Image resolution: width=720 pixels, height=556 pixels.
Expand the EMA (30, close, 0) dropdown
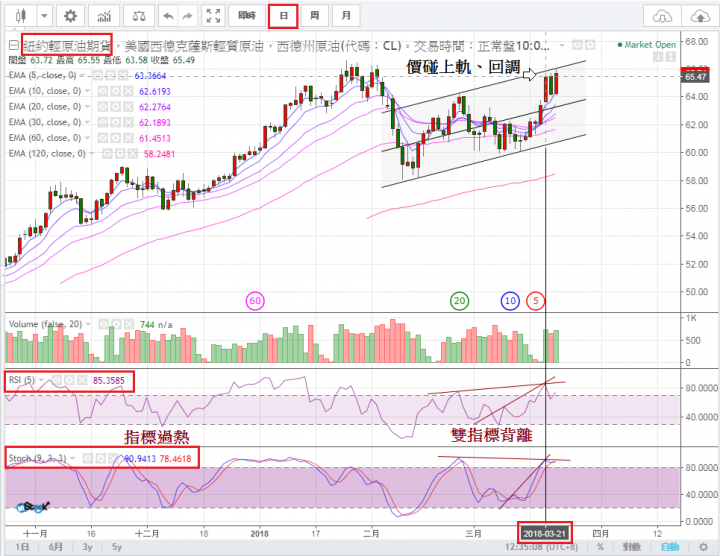tap(87, 123)
